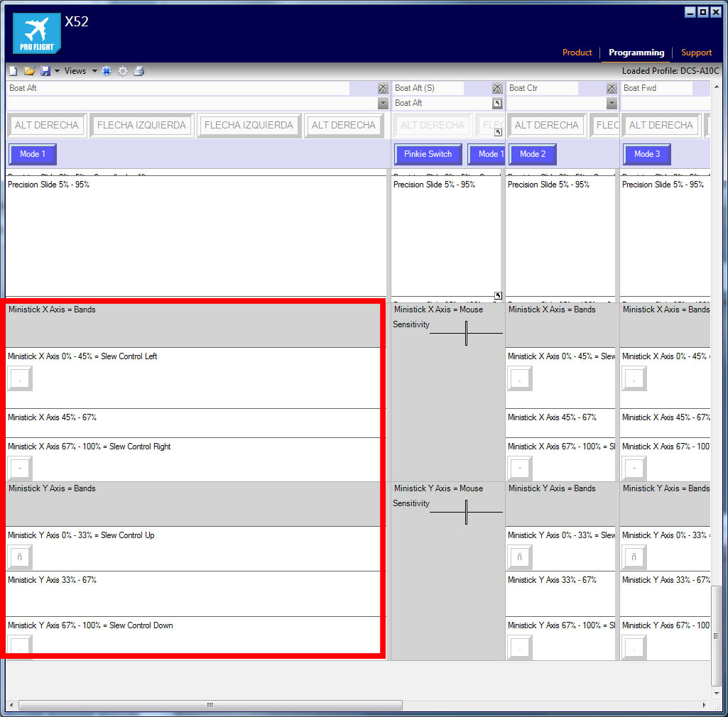Click the Mode 3 button

(647, 154)
